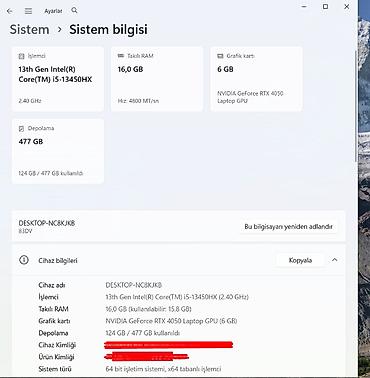370x378 pixels.
Task: Click the Depolama row value
Action: (x=143, y=333)
